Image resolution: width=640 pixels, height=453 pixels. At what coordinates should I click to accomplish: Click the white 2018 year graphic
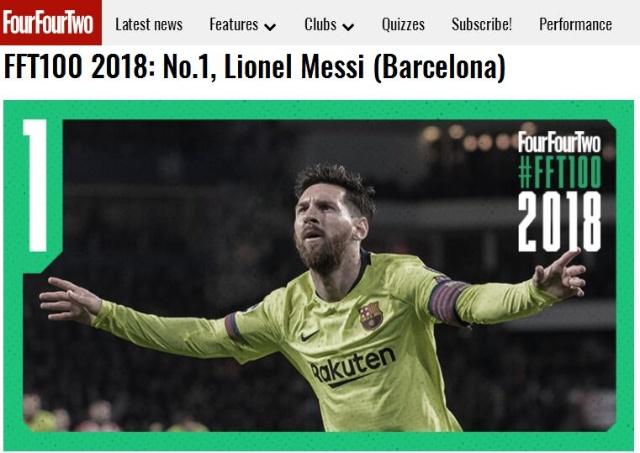559,222
